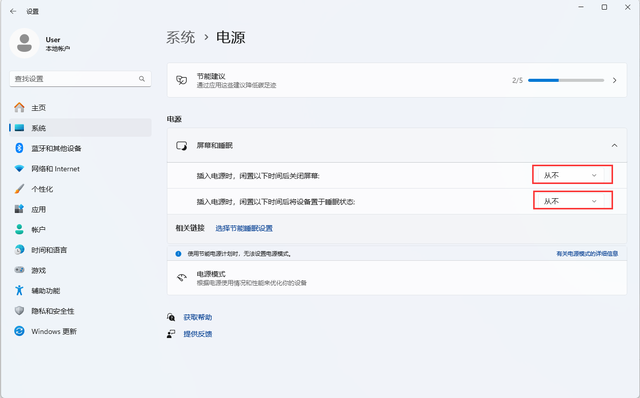Open 游戏 settings page

tap(80, 270)
